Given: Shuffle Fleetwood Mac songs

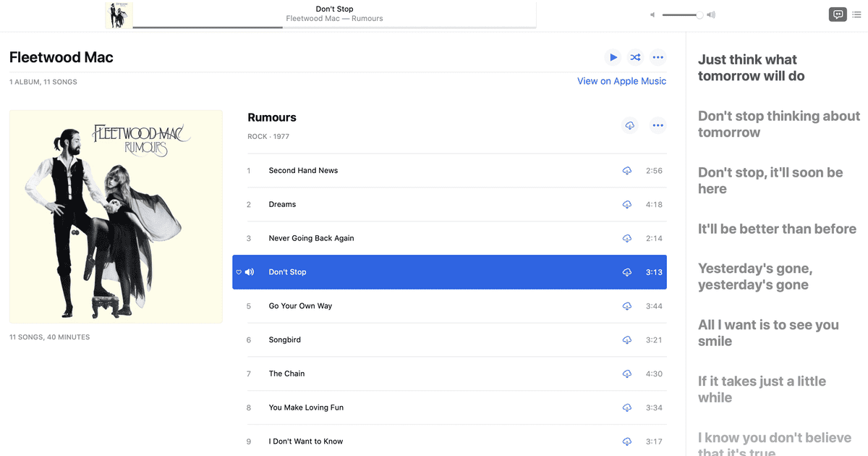Looking at the screenshot, I should coord(635,57).
